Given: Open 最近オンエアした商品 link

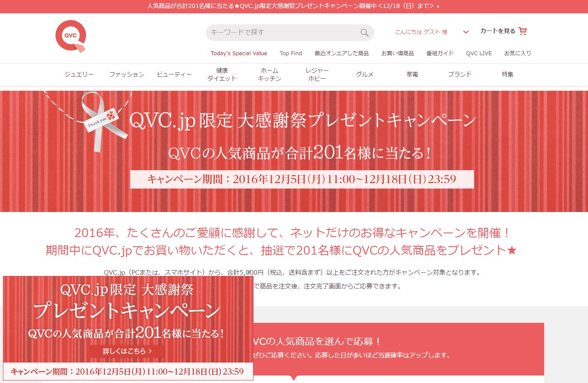Looking at the screenshot, I should 342,53.
